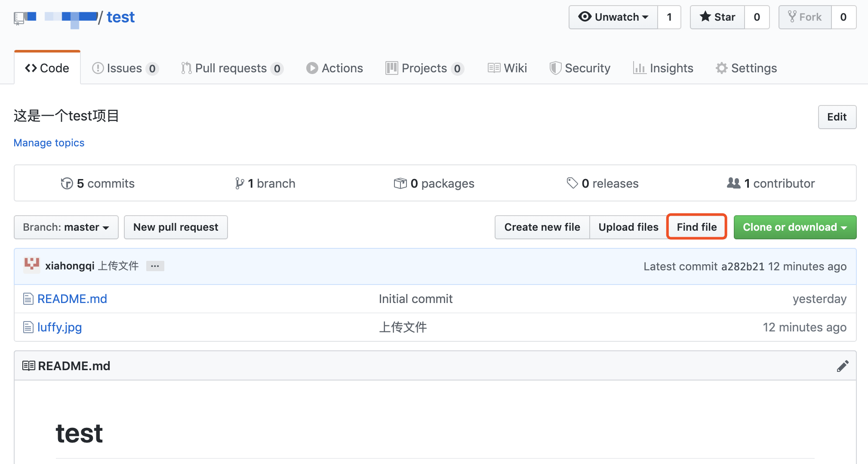The image size is (868, 464).
Task: Open the Wiki tab
Action: point(507,68)
